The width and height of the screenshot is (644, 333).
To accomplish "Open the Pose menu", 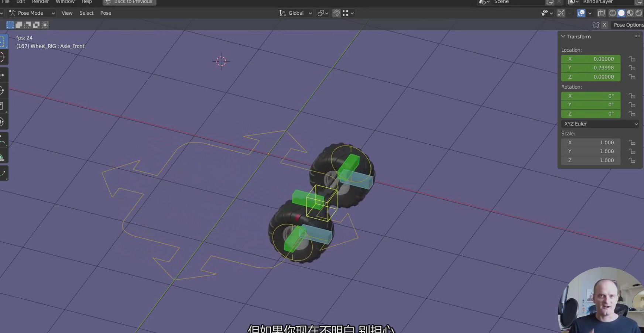I will (x=106, y=13).
